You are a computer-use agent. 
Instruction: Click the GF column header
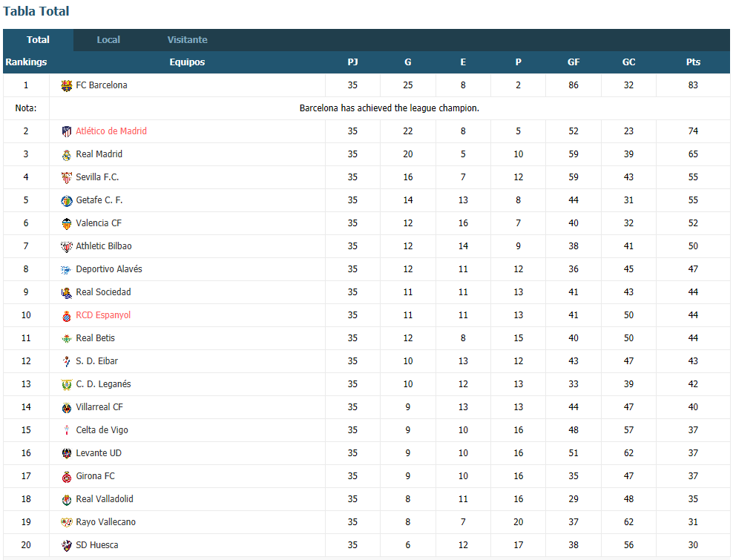coord(574,62)
